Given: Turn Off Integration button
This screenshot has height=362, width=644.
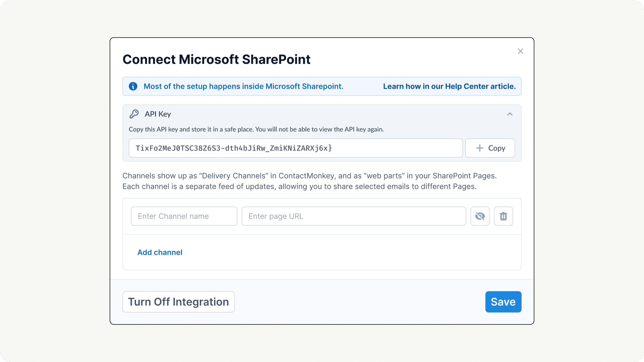Looking at the screenshot, I should click(178, 302).
